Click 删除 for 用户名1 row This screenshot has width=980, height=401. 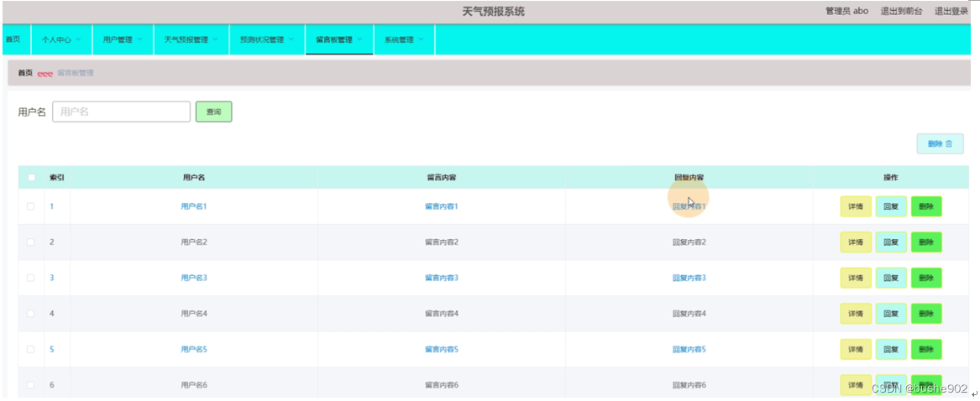coord(926,206)
